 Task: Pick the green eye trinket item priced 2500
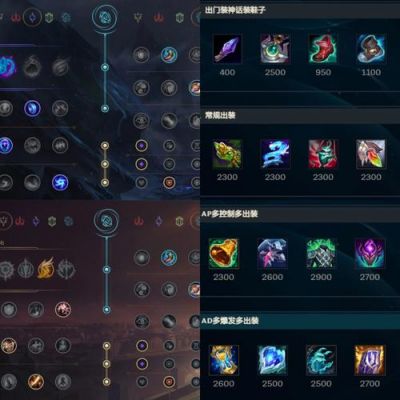point(275,49)
